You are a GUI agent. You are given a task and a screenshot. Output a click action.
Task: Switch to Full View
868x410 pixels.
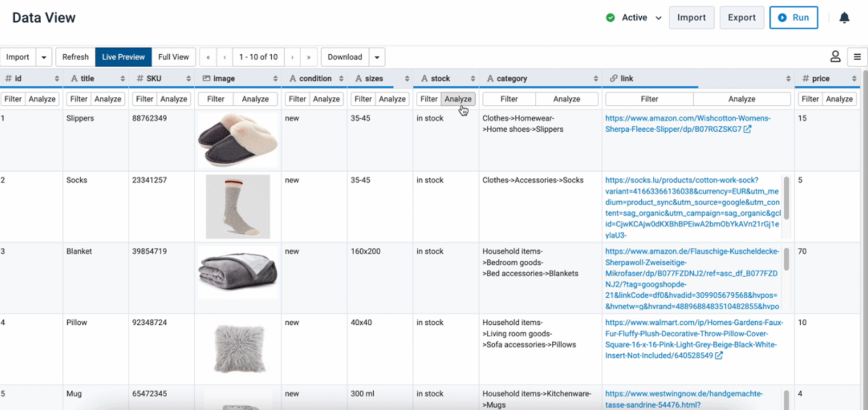tap(174, 57)
